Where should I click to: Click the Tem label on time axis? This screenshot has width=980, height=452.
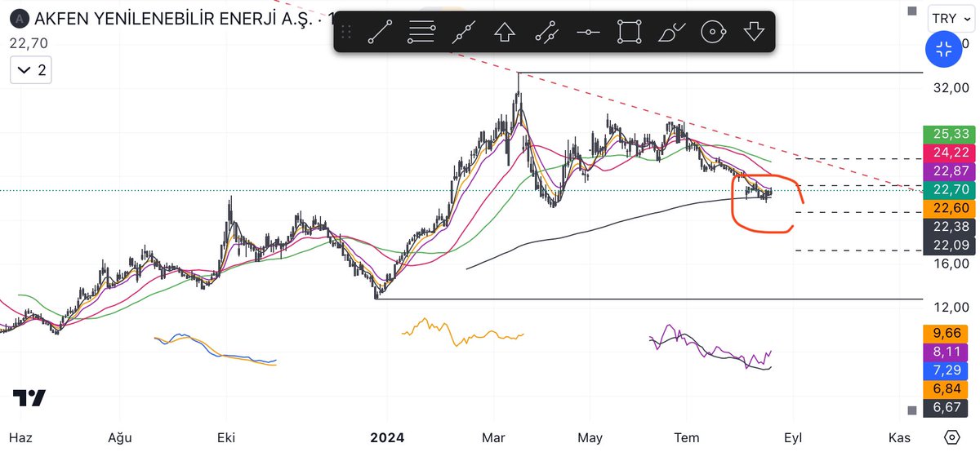pos(687,438)
